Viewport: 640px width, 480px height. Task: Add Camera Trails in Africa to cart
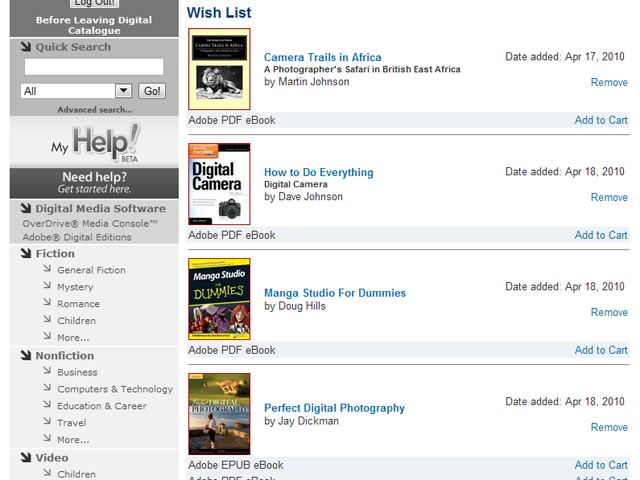pyautogui.click(x=601, y=120)
